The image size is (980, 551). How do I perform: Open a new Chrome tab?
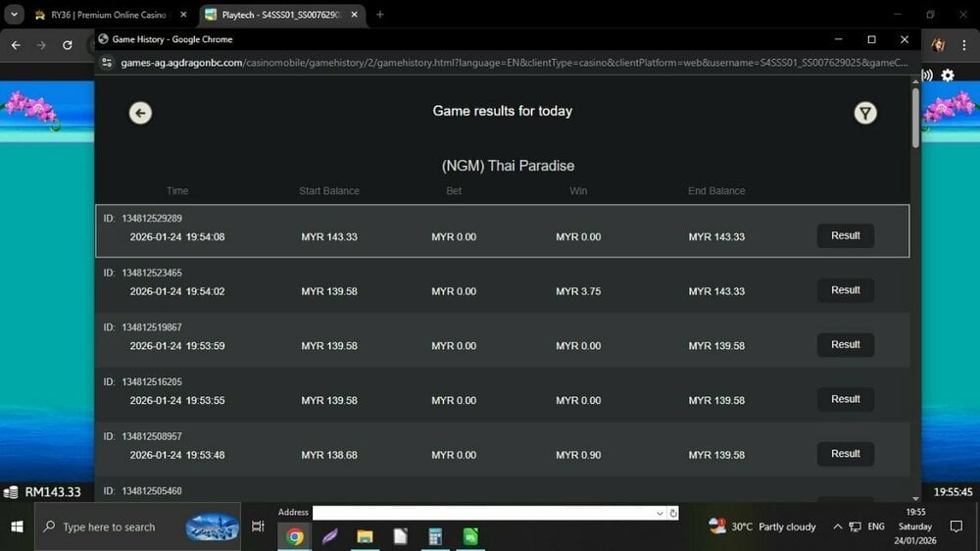380,15
